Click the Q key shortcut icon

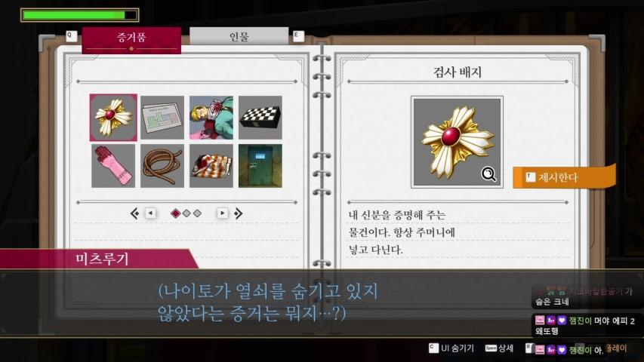click(x=72, y=36)
